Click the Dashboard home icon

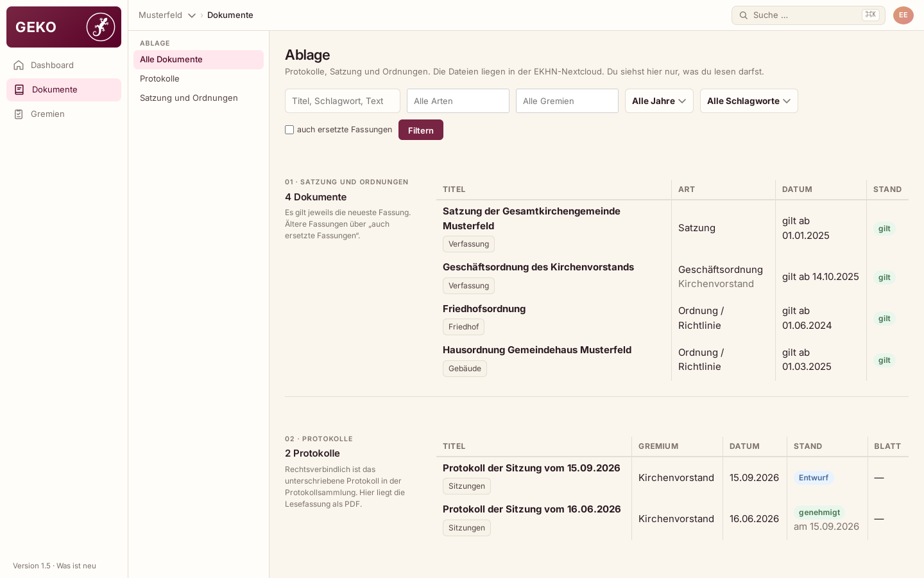[x=19, y=65]
